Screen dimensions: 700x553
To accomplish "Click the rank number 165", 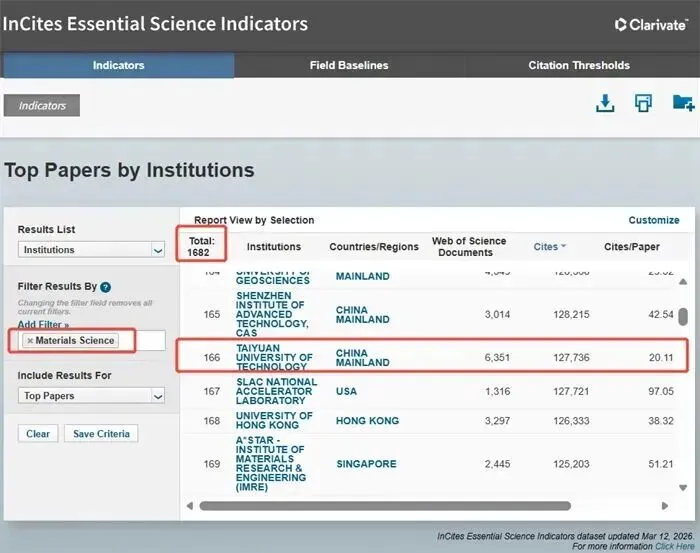I will [x=212, y=314].
